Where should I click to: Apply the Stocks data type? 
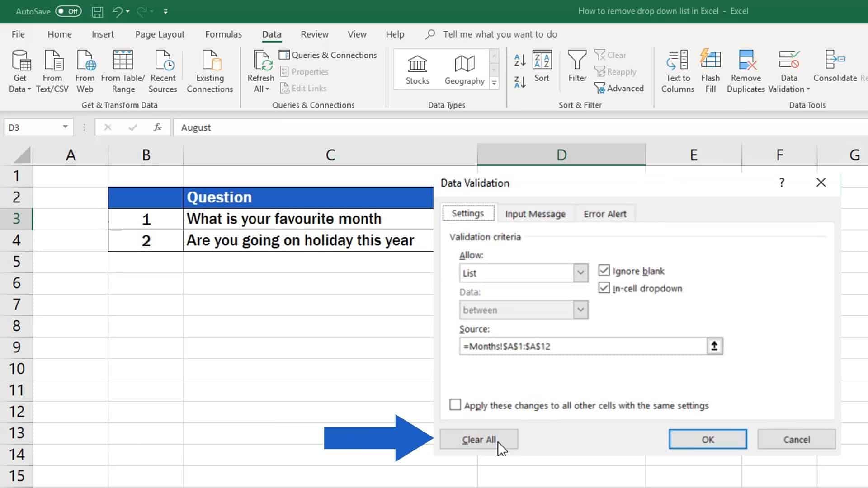[417, 68]
